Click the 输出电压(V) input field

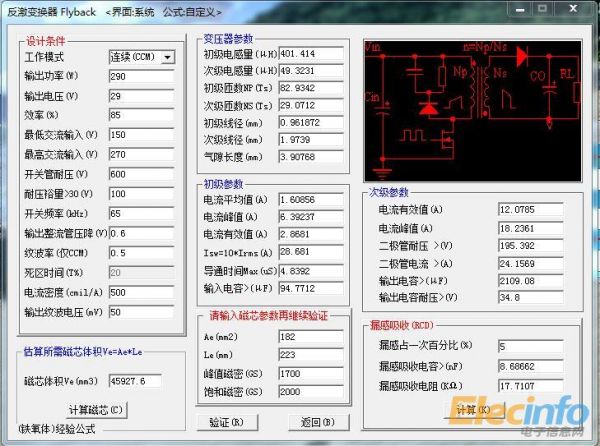click(142, 96)
